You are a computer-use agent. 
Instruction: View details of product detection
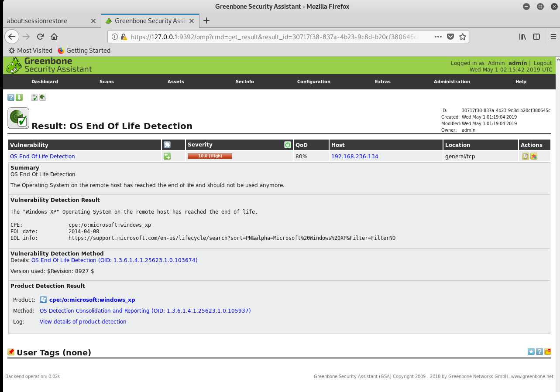click(x=83, y=321)
